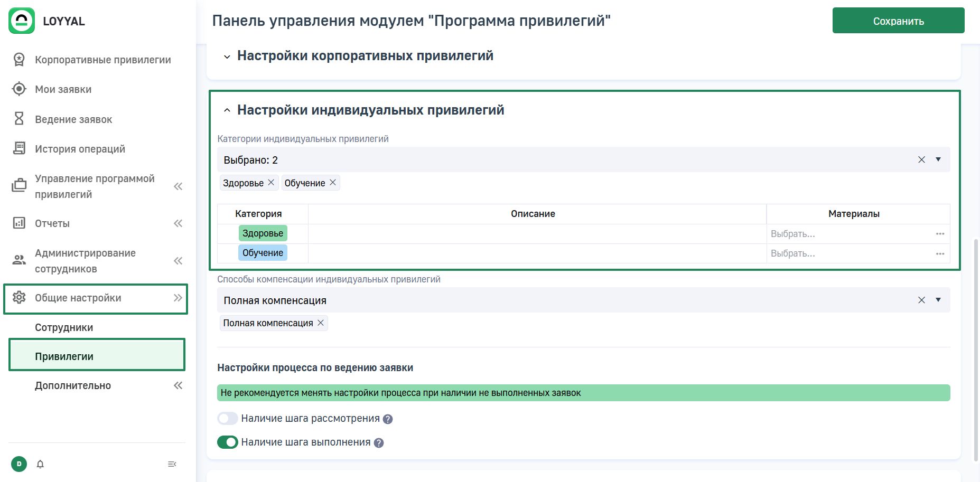Open the individual privilege categories dropdown arrow
The width and height of the screenshot is (980, 482).
tap(938, 159)
